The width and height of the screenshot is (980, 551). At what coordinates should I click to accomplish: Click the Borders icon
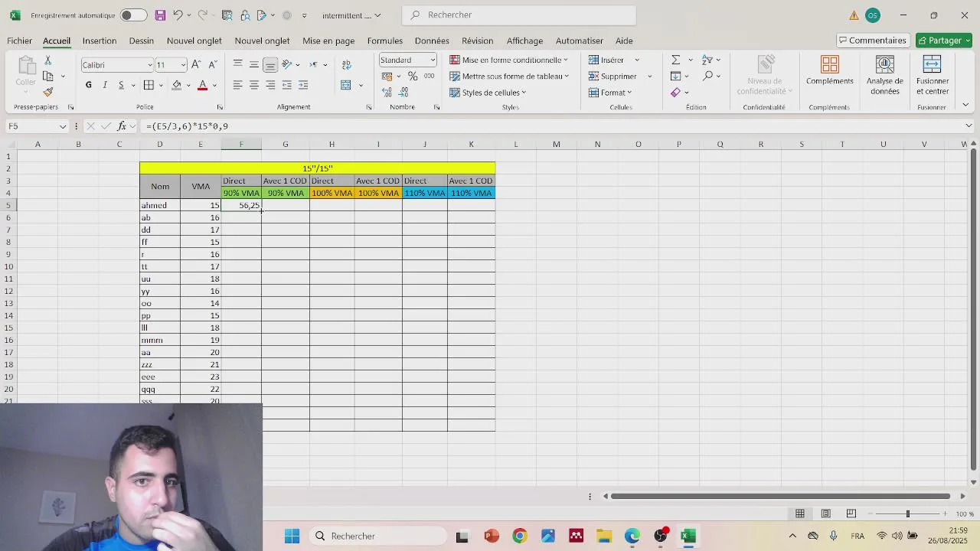point(149,85)
